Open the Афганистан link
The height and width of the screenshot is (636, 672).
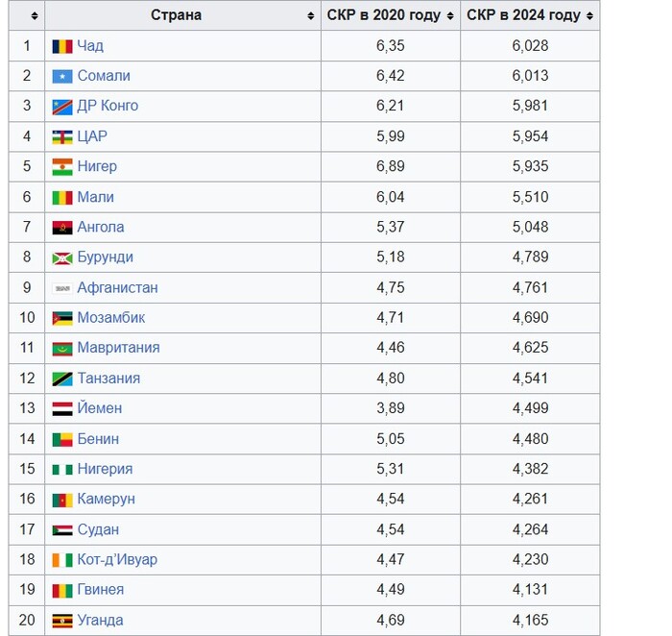click(x=117, y=287)
